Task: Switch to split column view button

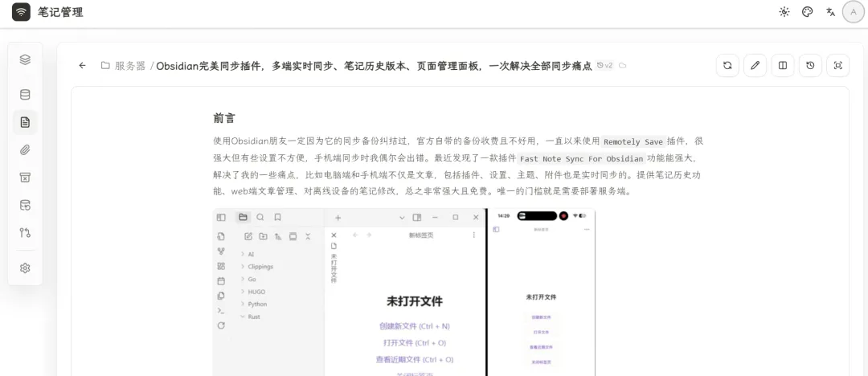Action: (x=783, y=65)
